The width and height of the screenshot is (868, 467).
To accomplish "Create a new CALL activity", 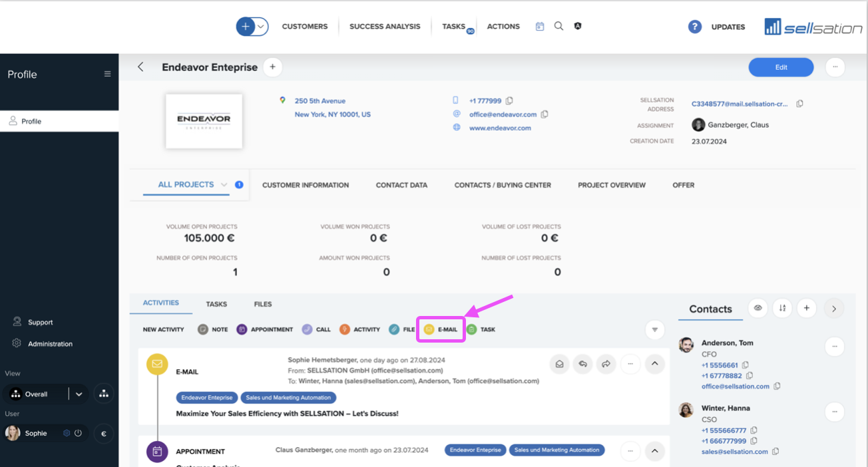I will click(x=316, y=329).
